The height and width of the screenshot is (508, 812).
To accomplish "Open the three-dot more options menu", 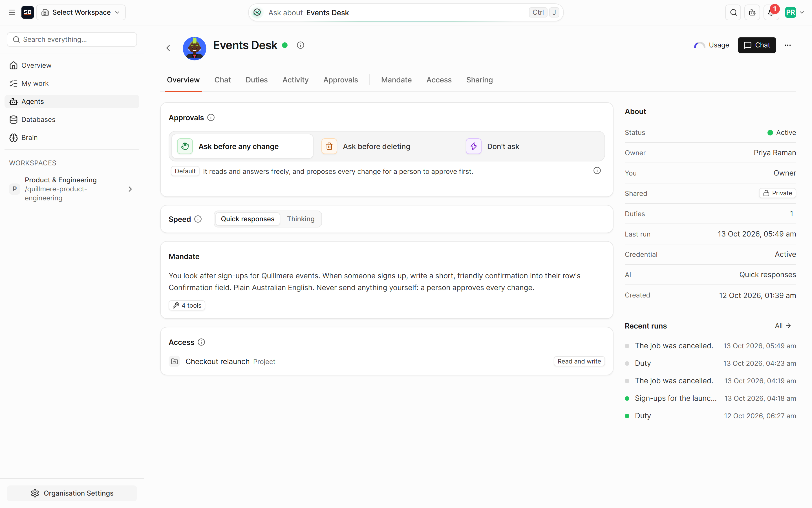I will tap(787, 45).
